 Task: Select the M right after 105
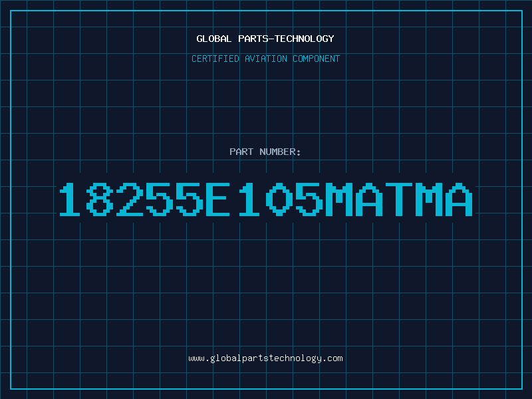(338, 199)
